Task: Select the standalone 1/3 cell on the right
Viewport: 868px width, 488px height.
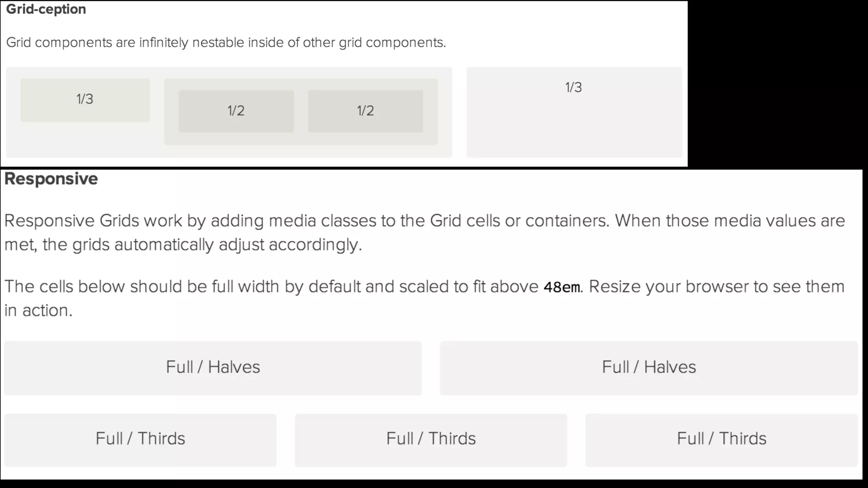Action: [x=574, y=112]
